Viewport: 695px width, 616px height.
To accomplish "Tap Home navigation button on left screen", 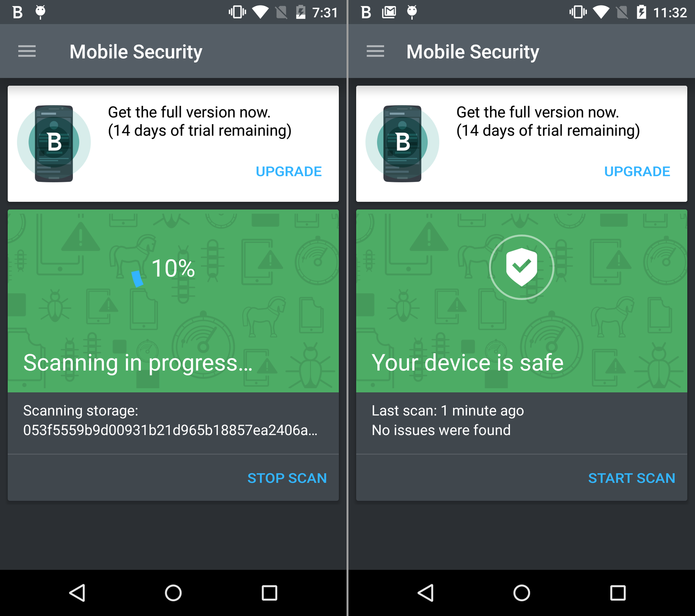I will click(173, 593).
